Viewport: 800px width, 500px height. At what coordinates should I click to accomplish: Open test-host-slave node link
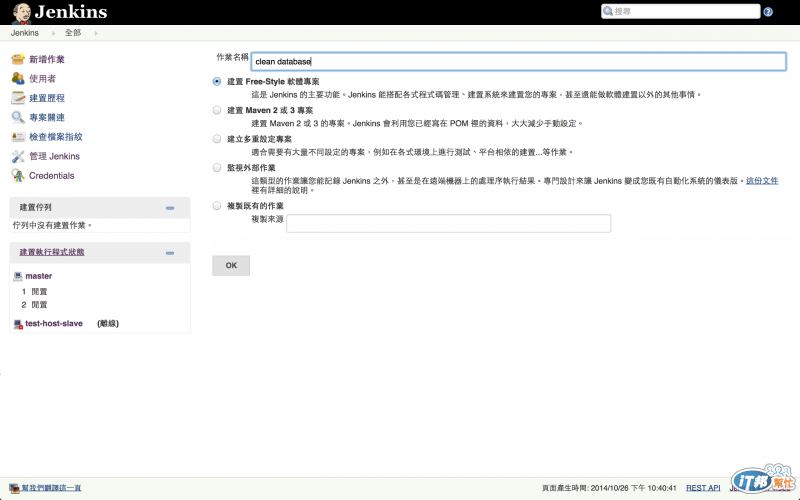[54, 323]
